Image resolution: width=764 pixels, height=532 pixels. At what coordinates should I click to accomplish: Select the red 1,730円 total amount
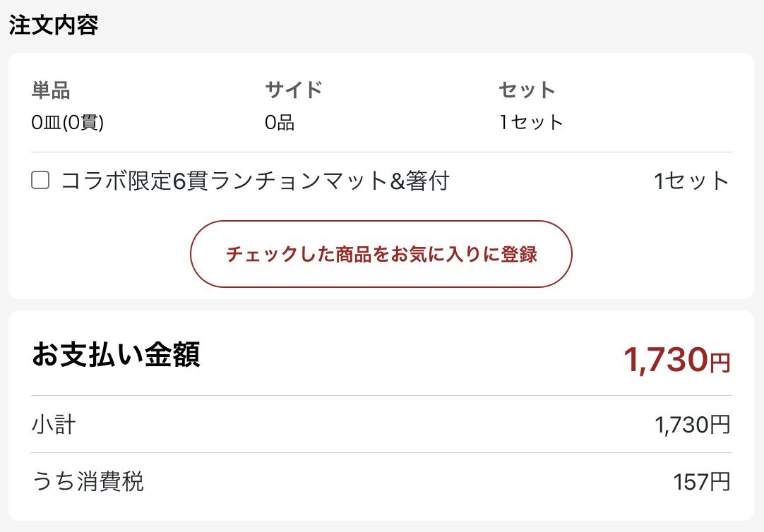point(678,358)
